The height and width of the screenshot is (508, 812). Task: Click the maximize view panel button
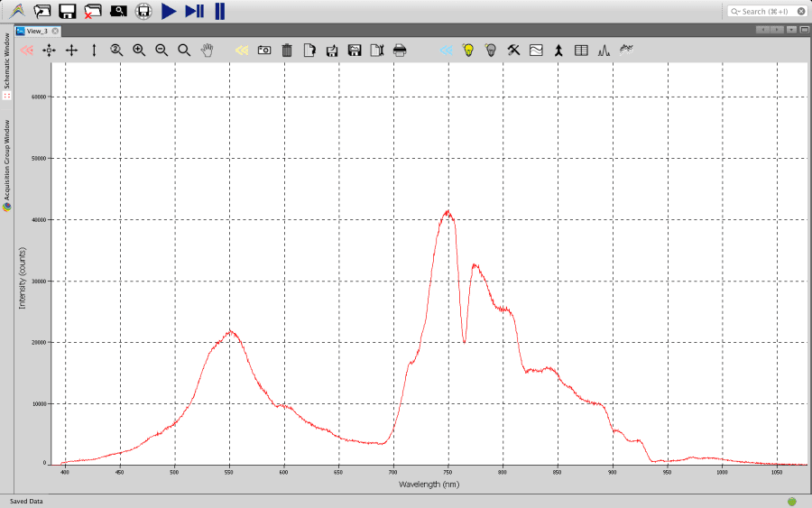coord(804,30)
